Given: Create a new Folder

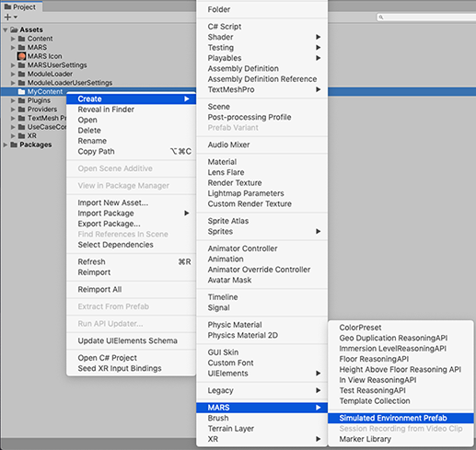Looking at the screenshot, I should click(x=262, y=9).
